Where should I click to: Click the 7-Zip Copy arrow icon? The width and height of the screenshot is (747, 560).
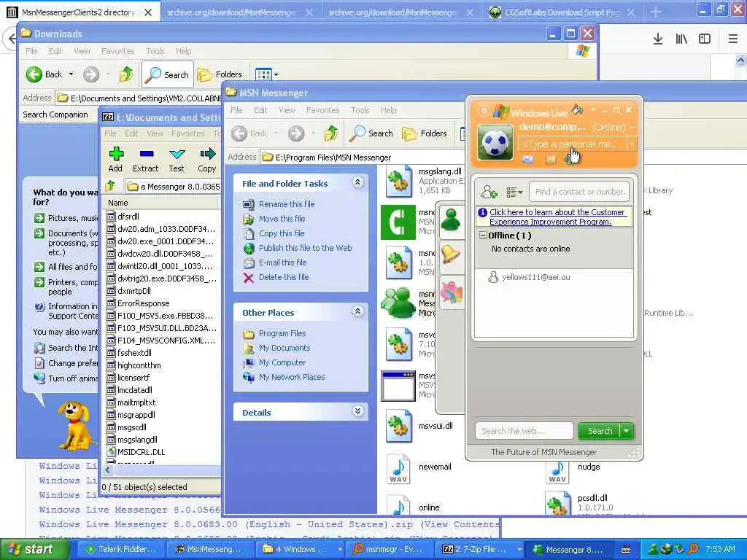pos(207,154)
